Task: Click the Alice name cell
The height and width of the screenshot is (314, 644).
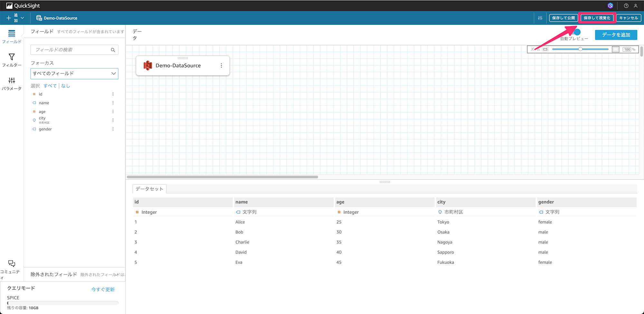Action: (240, 222)
